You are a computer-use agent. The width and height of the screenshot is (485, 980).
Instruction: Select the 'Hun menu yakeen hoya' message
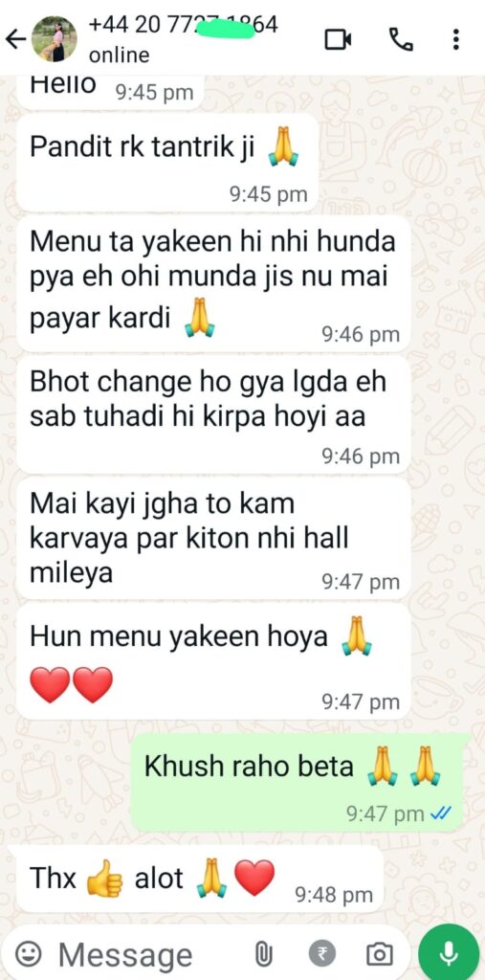tap(213, 661)
